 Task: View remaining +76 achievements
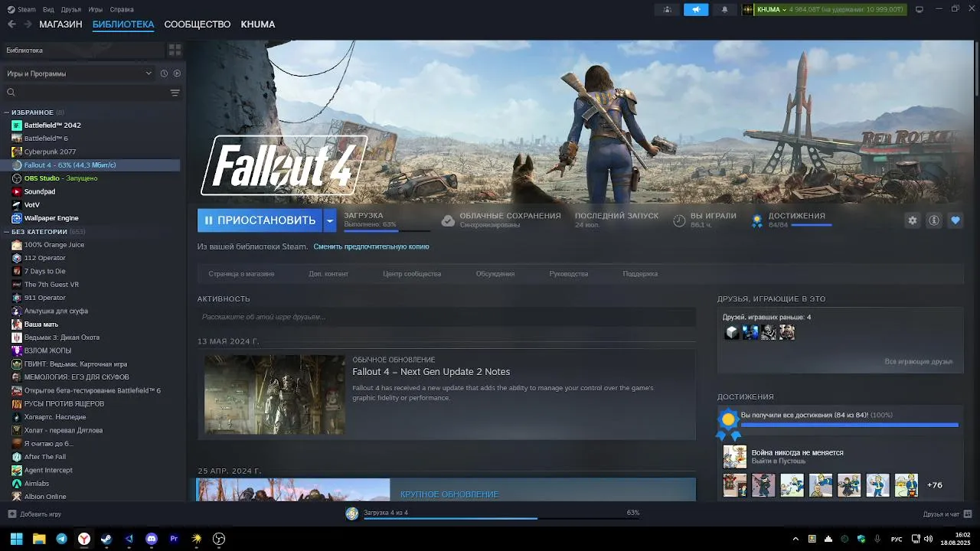935,485
